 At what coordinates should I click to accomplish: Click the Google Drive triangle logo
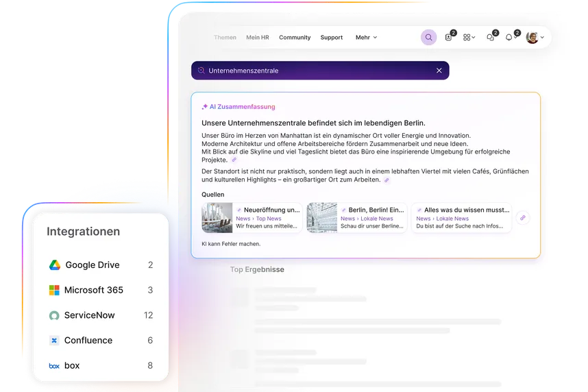[x=55, y=265]
